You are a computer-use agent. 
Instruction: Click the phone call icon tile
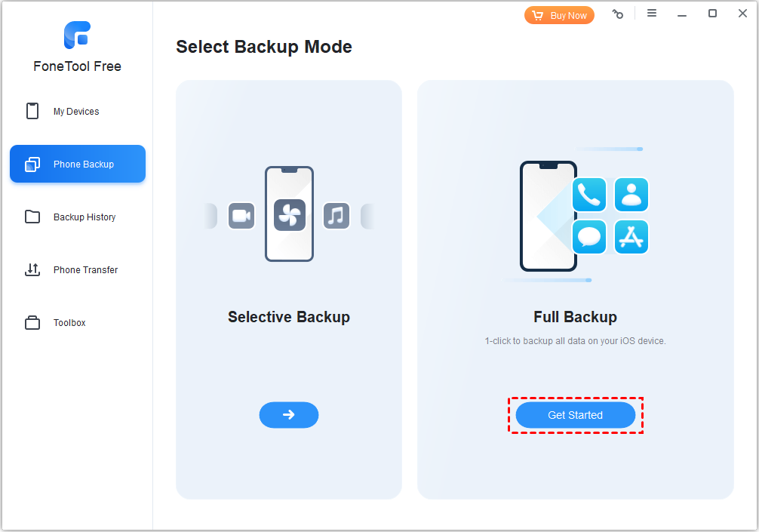589,195
